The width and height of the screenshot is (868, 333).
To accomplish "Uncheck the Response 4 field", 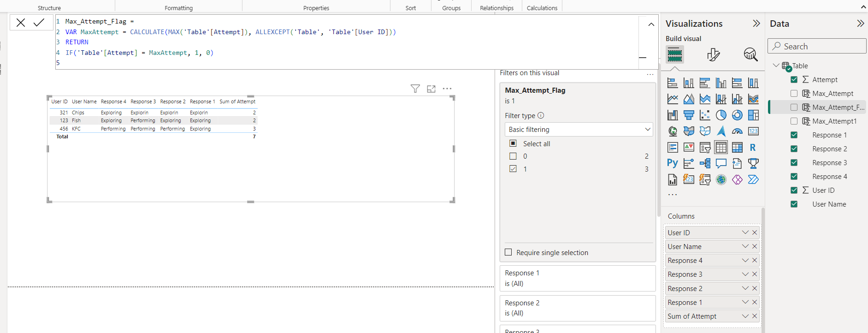I will [x=794, y=177].
